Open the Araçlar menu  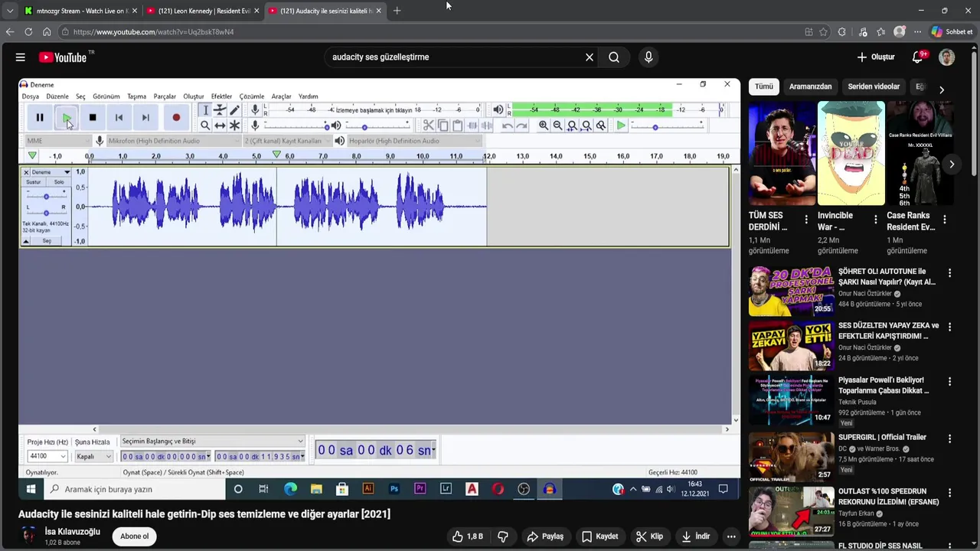click(x=281, y=96)
